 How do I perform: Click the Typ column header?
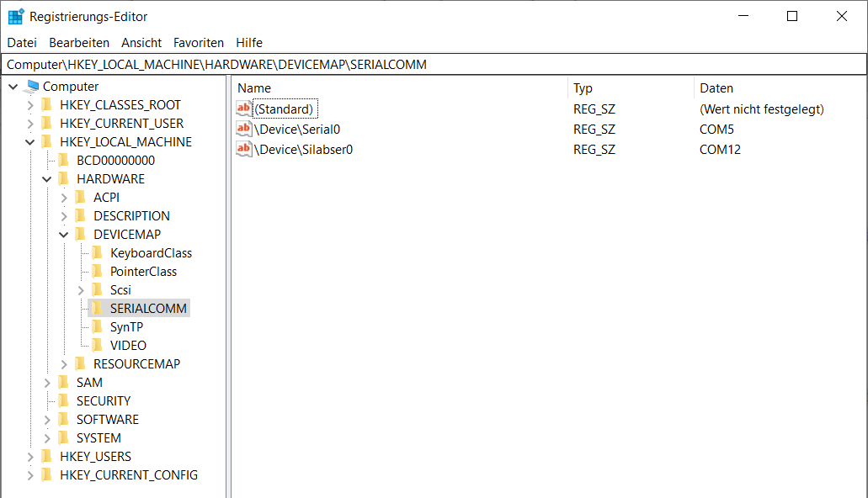[x=631, y=88]
